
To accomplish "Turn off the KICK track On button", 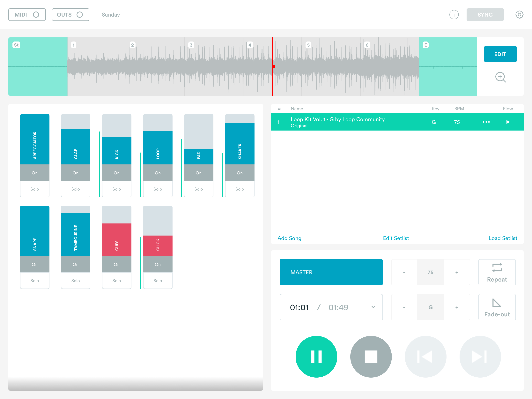I will coord(117,173).
